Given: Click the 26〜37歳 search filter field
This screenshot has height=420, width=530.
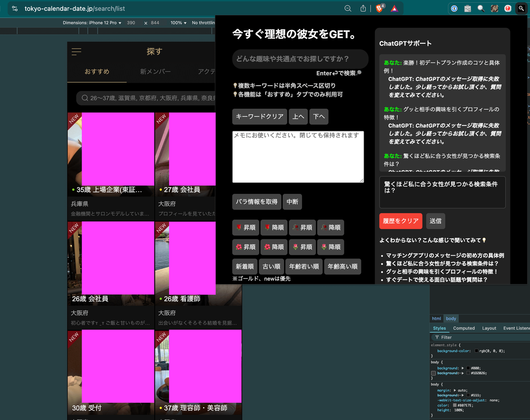Looking at the screenshot, I should (x=146, y=98).
